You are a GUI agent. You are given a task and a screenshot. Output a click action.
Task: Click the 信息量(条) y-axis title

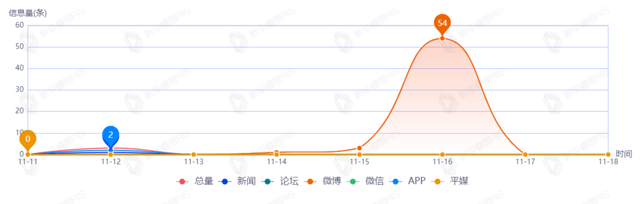(x=28, y=13)
